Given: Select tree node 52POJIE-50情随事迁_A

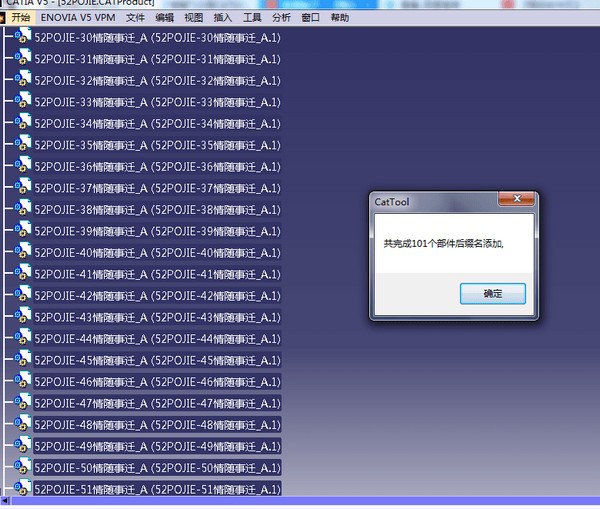Looking at the screenshot, I should pyautogui.click(x=157, y=467).
